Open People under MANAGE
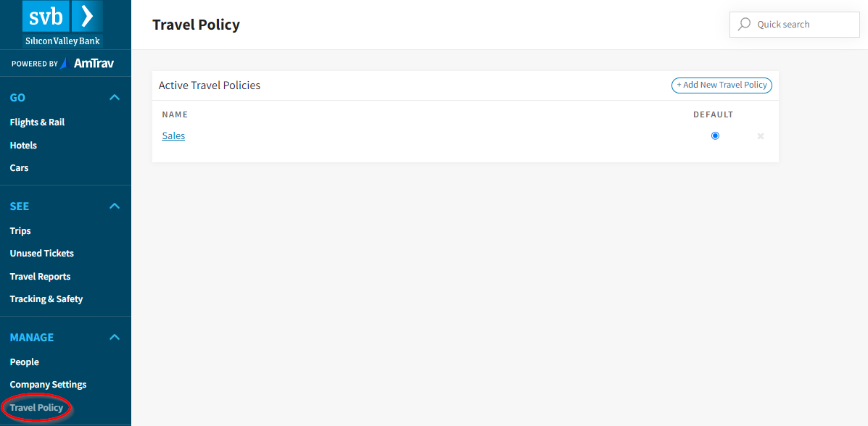Image resolution: width=868 pixels, height=426 pixels. click(x=25, y=362)
